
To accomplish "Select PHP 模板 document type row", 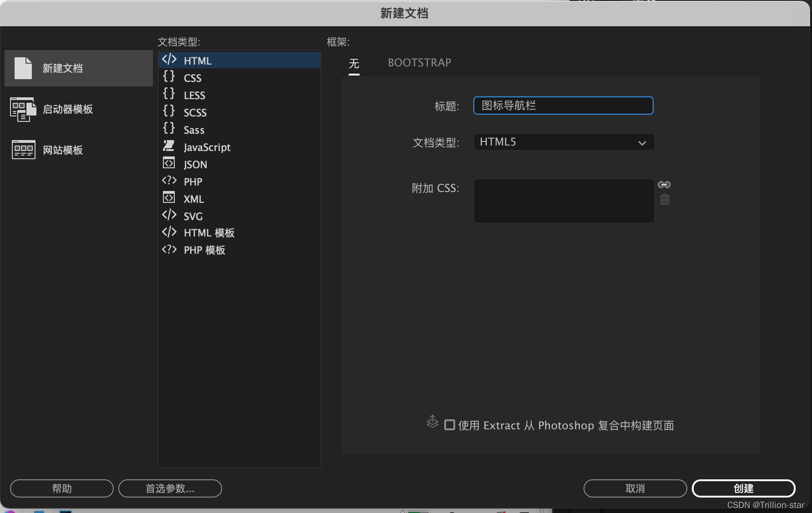I will click(x=239, y=250).
